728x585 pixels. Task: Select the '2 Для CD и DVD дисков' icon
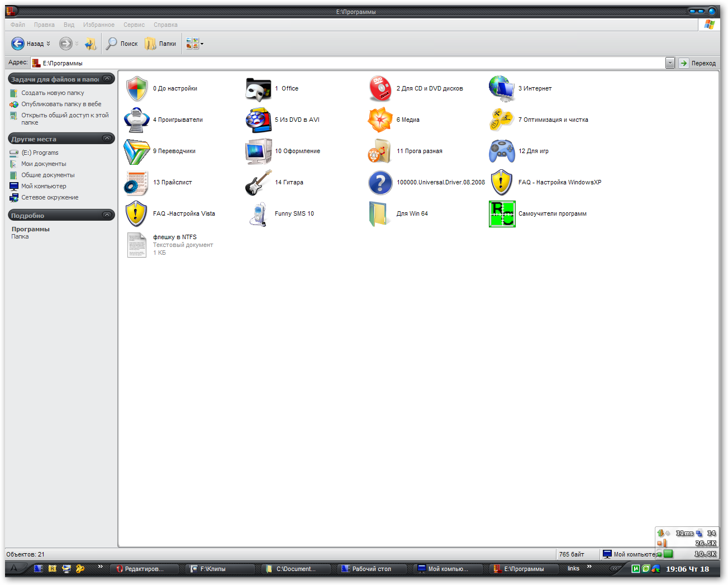(x=380, y=89)
